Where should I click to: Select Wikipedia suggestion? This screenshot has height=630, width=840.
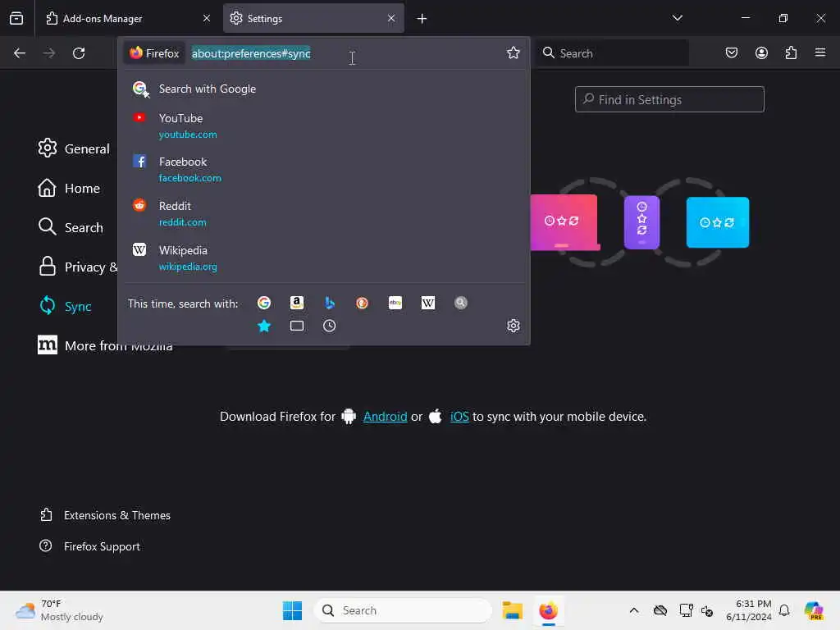323,258
